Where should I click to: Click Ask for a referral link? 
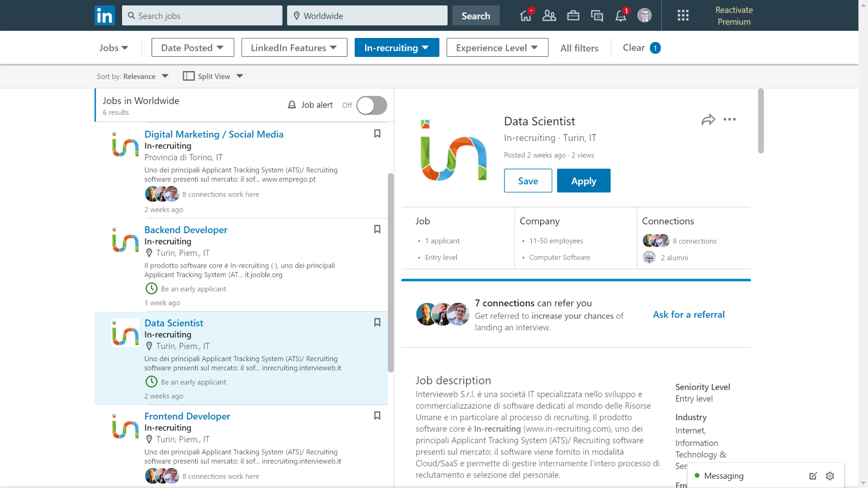688,314
